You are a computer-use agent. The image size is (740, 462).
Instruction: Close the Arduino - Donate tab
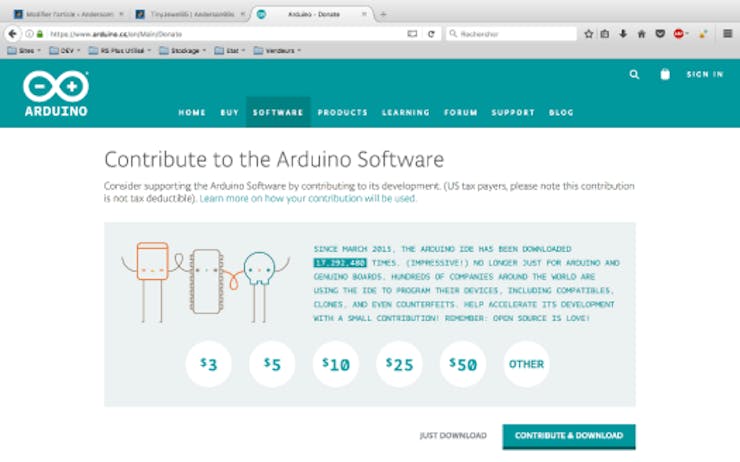pos(364,14)
